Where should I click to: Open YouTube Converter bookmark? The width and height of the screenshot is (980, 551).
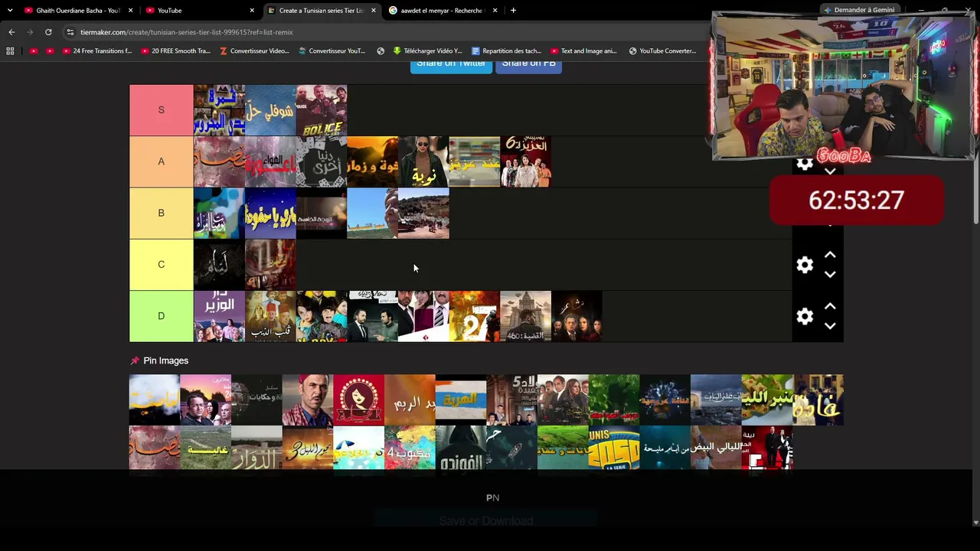click(x=662, y=51)
